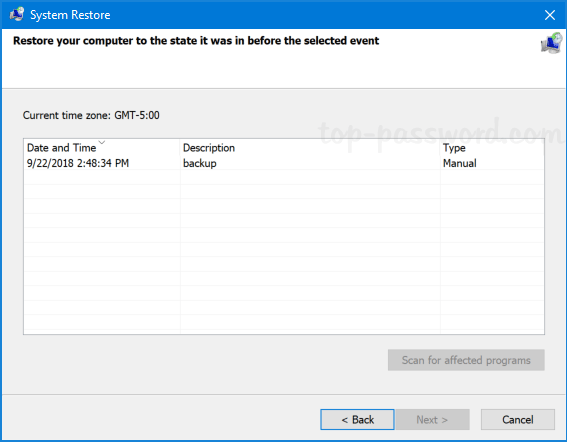Click the sort arrow above Date and Time

tap(102, 142)
